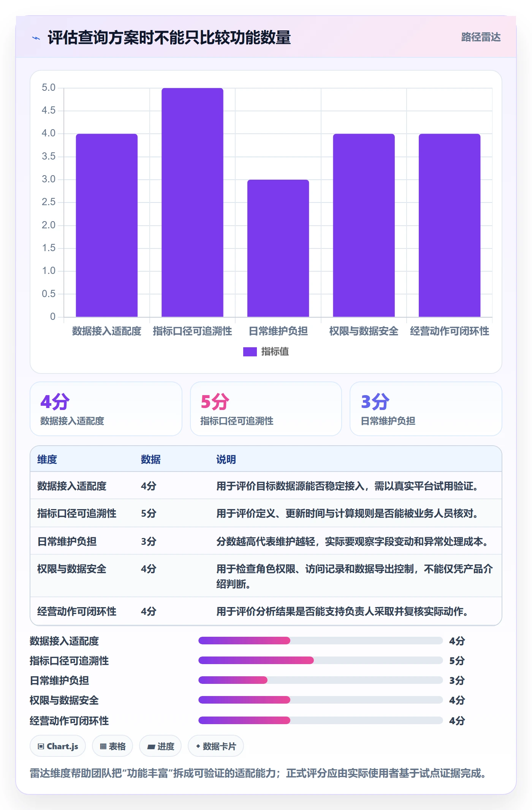Click description starting 分数越高代表维护越轻

(353, 541)
